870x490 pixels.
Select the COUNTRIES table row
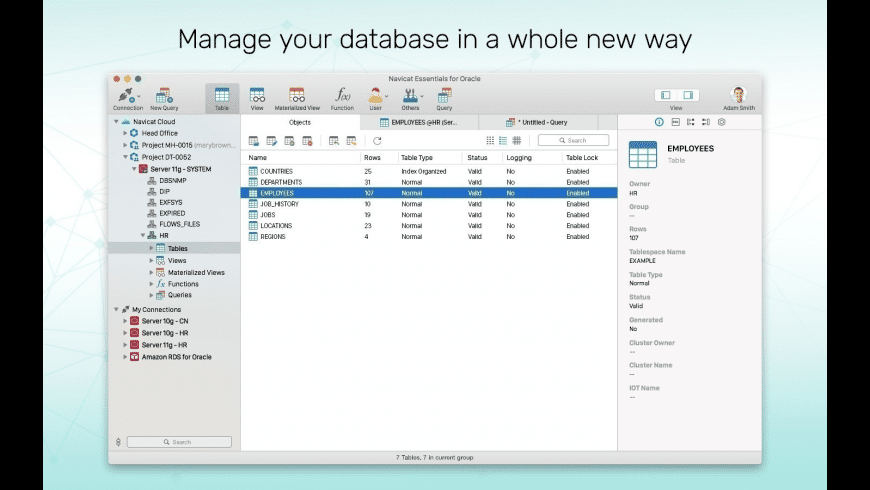pyautogui.click(x=429, y=171)
